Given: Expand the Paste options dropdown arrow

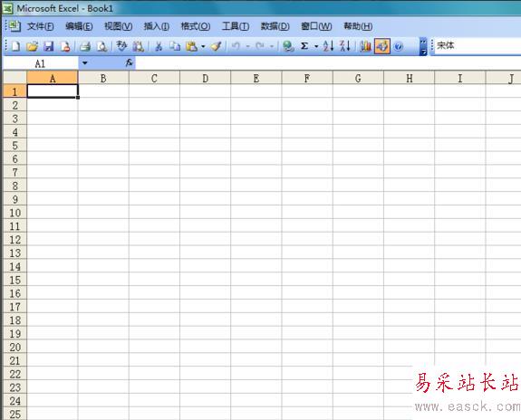Looking at the screenshot, I should [x=203, y=46].
